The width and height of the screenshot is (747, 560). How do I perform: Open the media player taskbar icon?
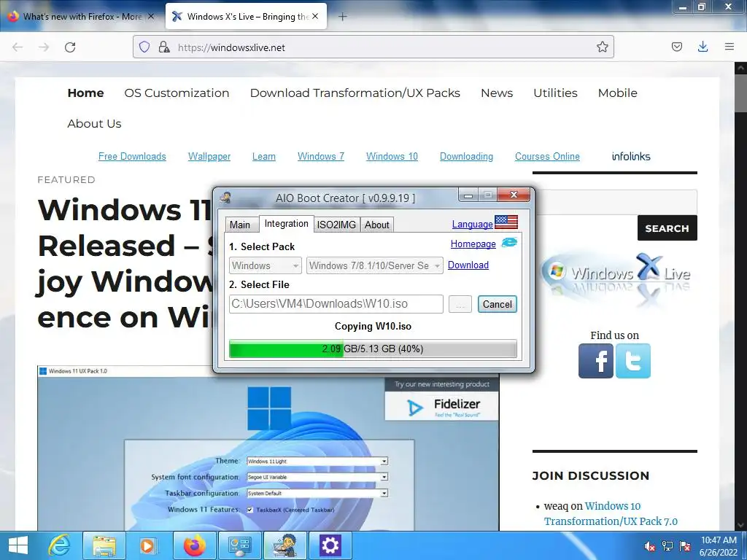tap(147, 545)
